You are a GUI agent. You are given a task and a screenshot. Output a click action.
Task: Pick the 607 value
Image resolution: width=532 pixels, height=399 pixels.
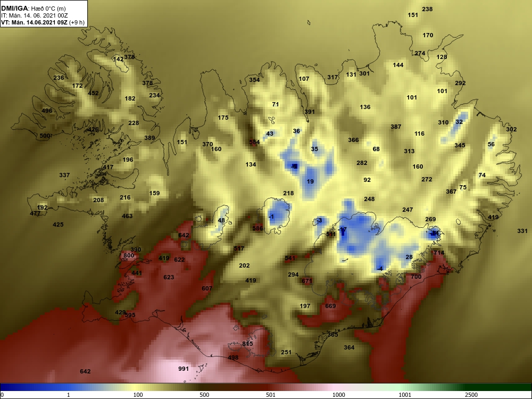pos(207,288)
